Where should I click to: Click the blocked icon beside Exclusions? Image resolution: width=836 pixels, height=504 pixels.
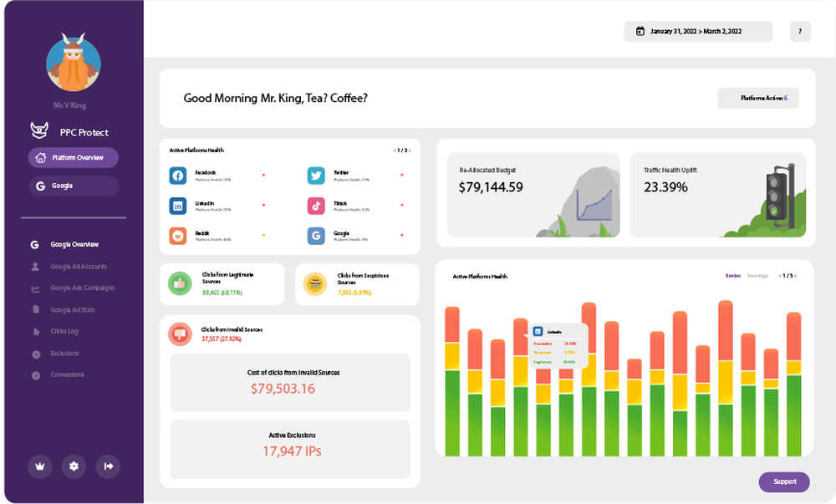pyautogui.click(x=36, y=354)
